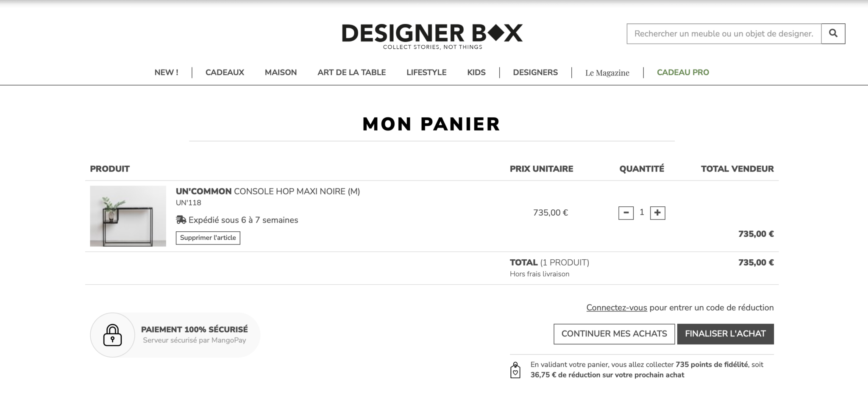Click FINALISER L'ACHAT checkout button
The height and width of the screenshot is (394, 868).
coord(725,334)
